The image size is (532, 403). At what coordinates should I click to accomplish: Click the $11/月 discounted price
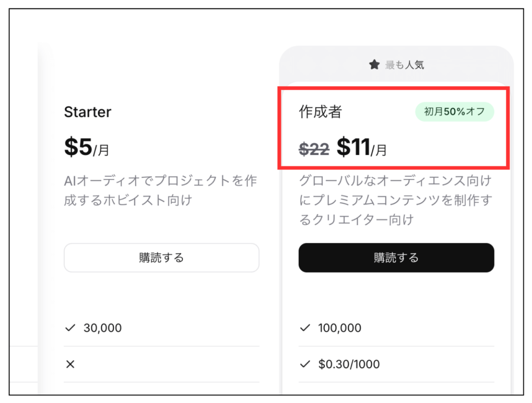click(x=357, y=148)
